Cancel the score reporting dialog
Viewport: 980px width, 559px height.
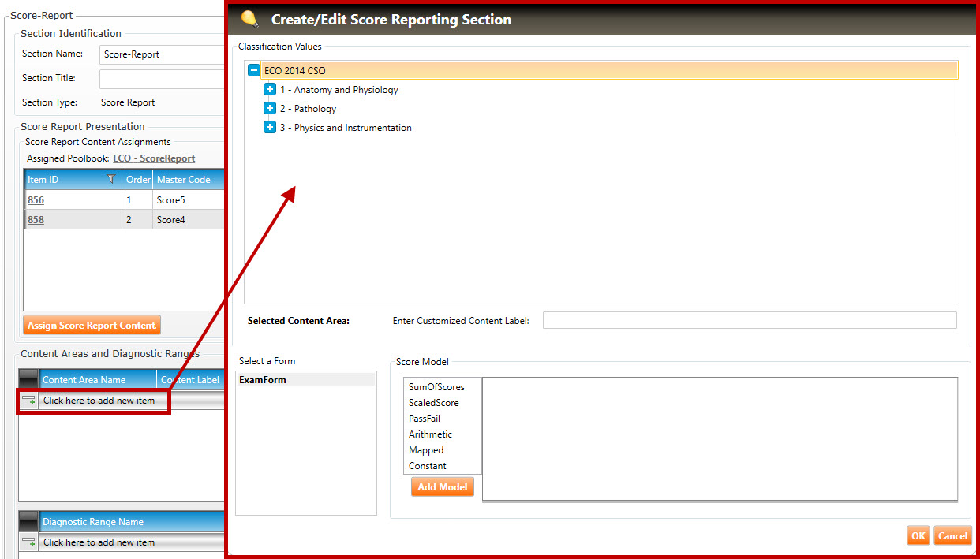[x=952, y=536]
